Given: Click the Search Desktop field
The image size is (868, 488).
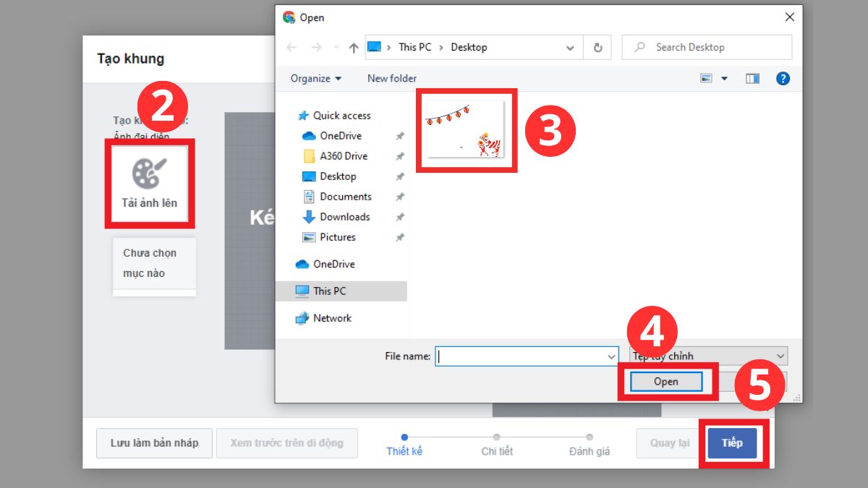Looking at the screenshot, I should tap(706, 46).
